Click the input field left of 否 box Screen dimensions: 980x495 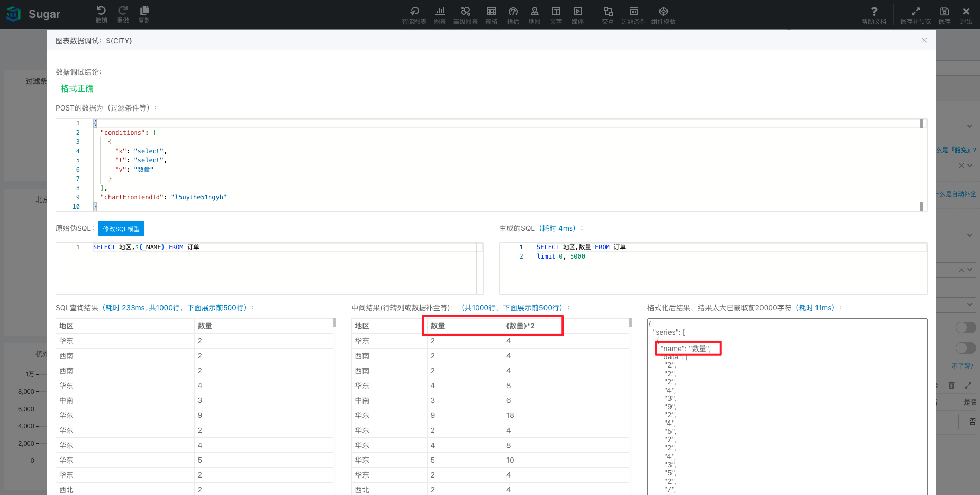947,421
